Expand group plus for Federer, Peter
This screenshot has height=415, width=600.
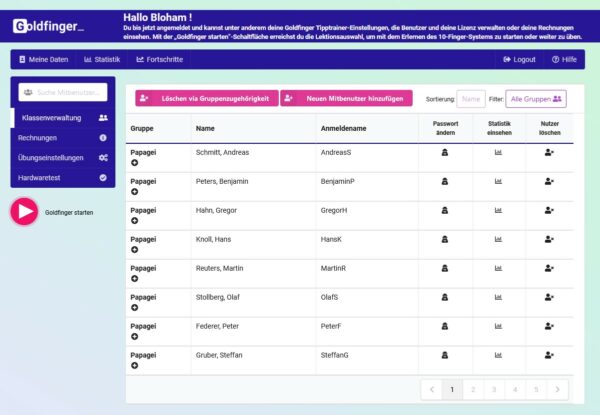[135, 336]
